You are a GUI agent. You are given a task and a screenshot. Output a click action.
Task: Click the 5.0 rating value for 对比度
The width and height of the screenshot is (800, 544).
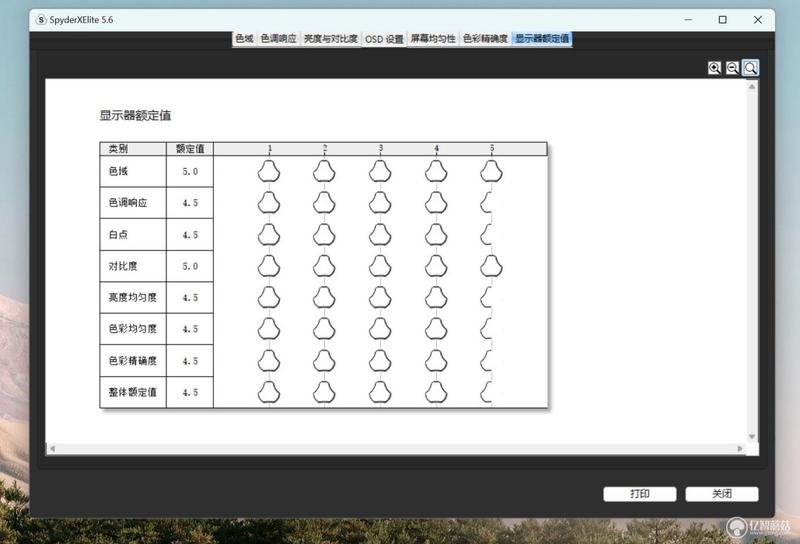pyautogui.click(x=190, y=266)
